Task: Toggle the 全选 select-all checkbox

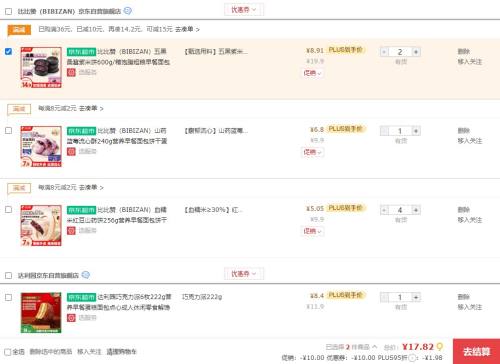Action: point(8,352)
